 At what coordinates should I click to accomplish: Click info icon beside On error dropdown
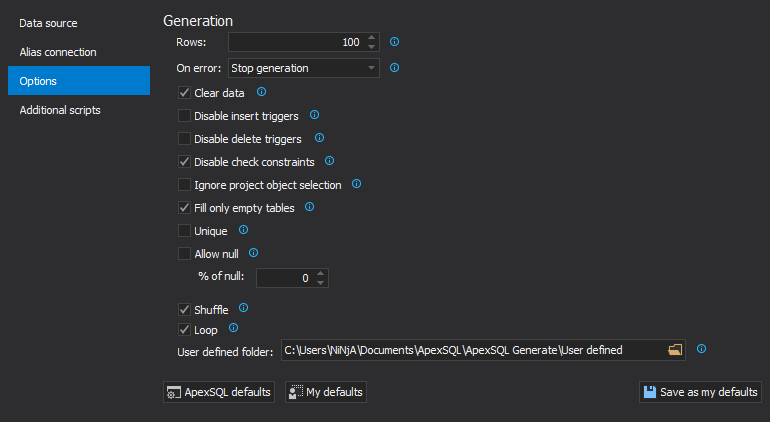[394, 68]
